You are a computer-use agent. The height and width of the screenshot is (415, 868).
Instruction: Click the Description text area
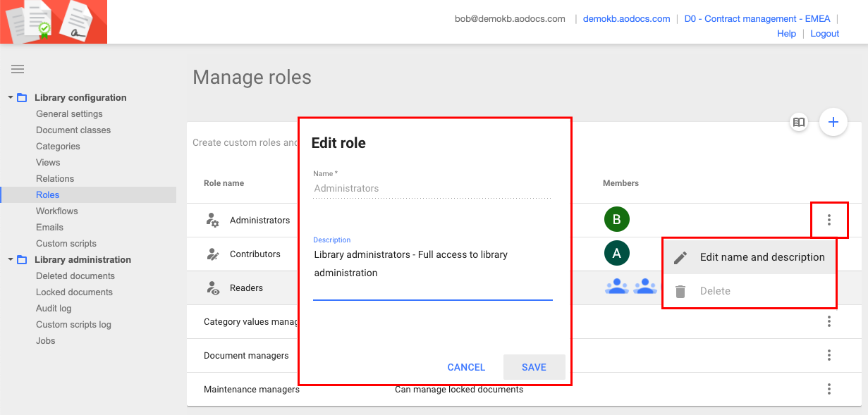click(432, 273)
